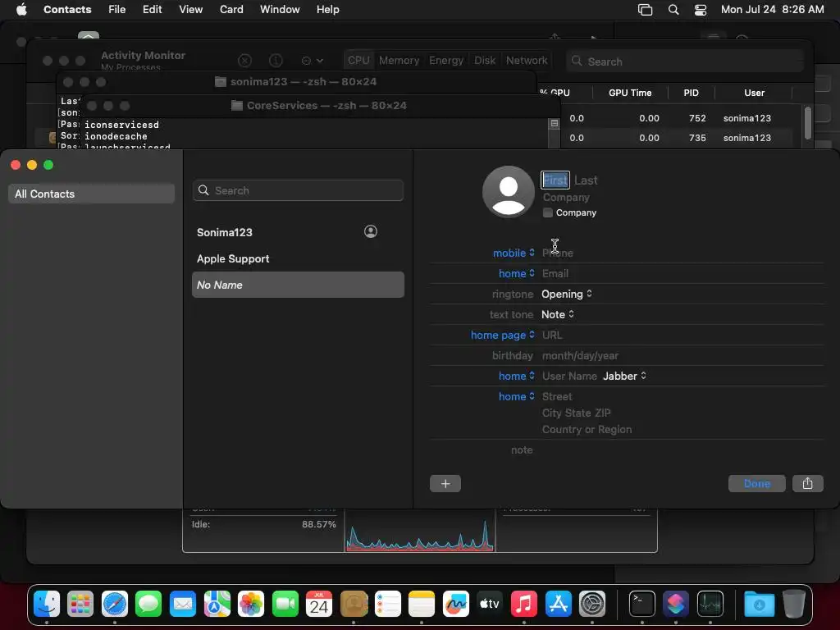
Task: Open Downloads folder in dock
Action: 759,604
